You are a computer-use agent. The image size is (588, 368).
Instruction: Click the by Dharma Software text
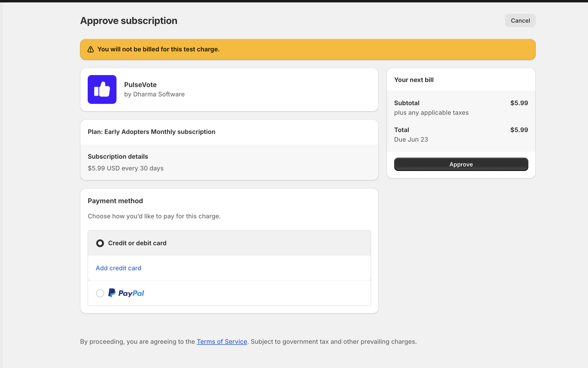pyautogui.click(x=154, y=94)
